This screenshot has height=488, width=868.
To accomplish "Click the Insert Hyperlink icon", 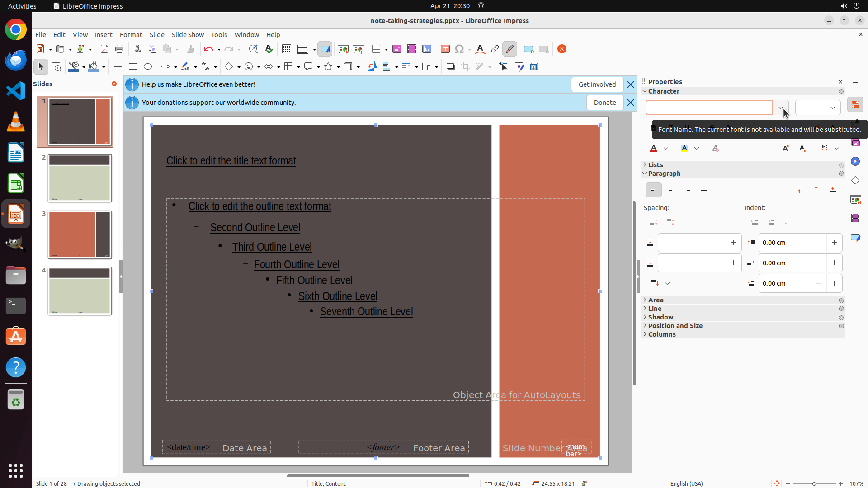I will [x=495, y=49].
